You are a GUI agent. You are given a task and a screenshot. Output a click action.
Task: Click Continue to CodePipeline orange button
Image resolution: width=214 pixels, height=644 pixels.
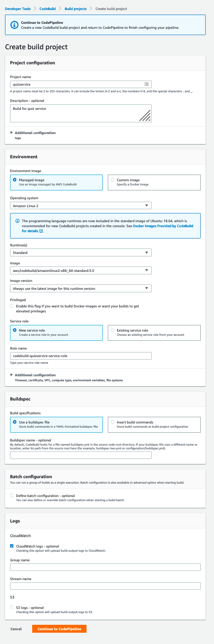[59, 629]
